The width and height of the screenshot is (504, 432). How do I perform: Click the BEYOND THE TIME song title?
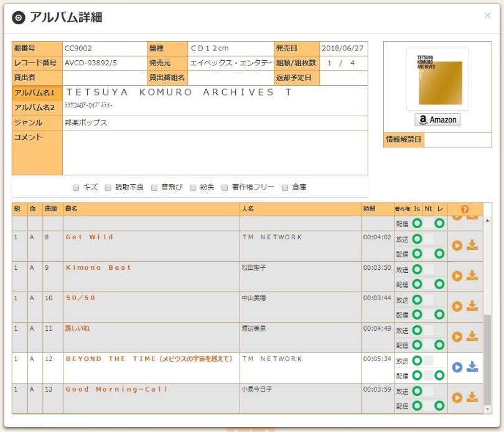coord(149,359)
